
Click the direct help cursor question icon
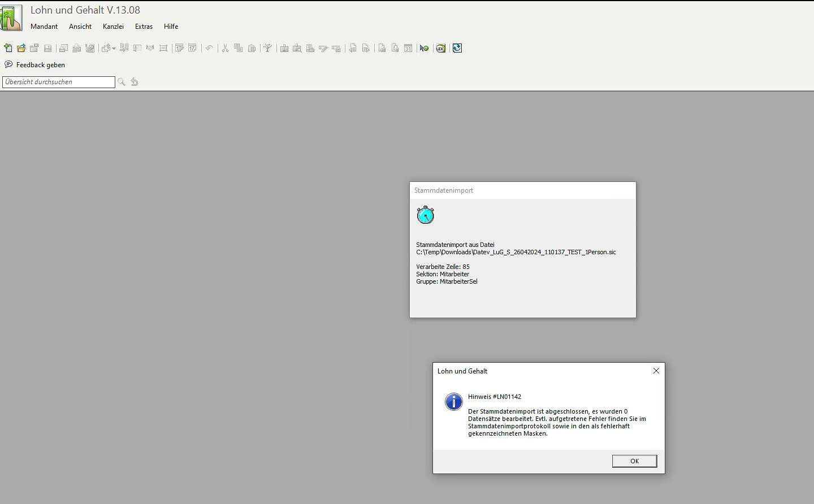pos(424,48)
